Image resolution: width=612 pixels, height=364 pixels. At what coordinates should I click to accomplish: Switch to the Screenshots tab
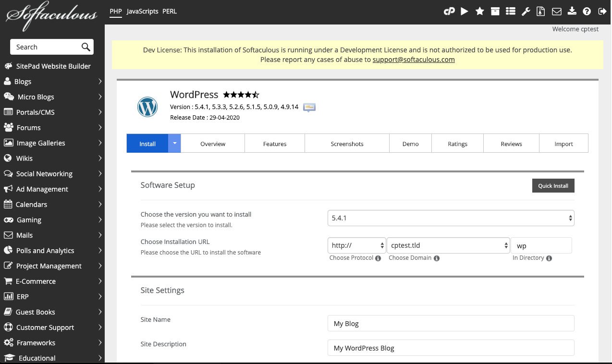click(x=347, y=144)
